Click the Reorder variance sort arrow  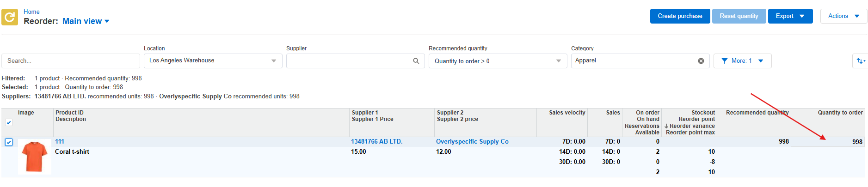coord(666,126)
